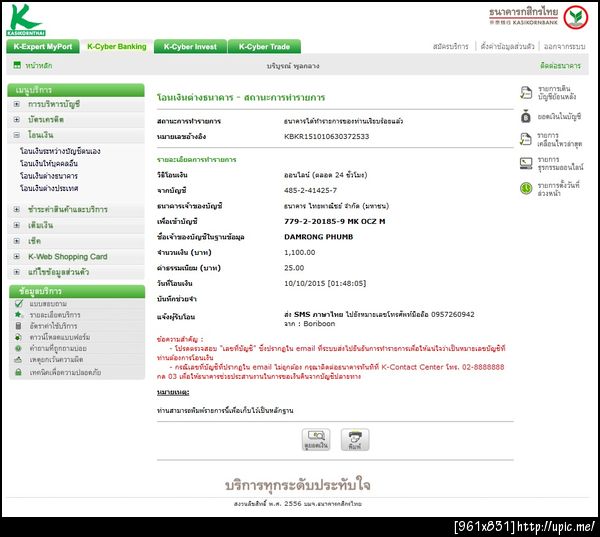Screen dimensions: 600x537
Task: Click icon next to เหตุยกเว้นความผิด
Action: pyautogui.click(x=18, y=359)
